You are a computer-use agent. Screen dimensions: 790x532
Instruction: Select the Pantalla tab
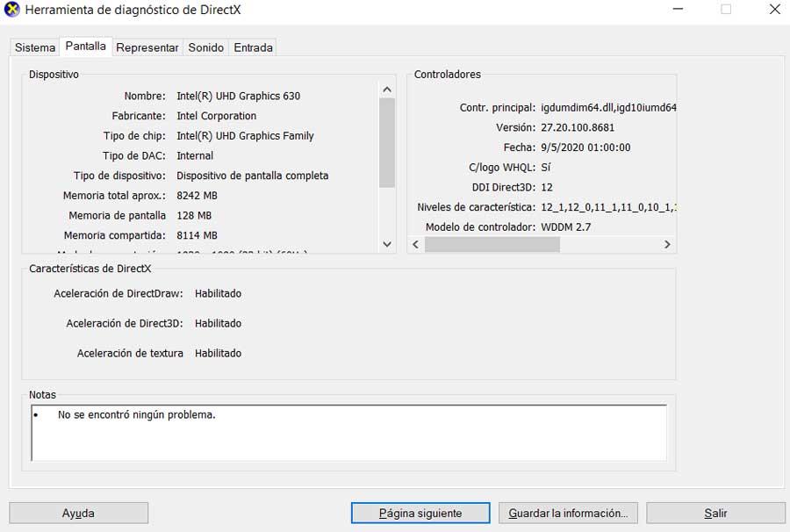click(x=86, y=46)
